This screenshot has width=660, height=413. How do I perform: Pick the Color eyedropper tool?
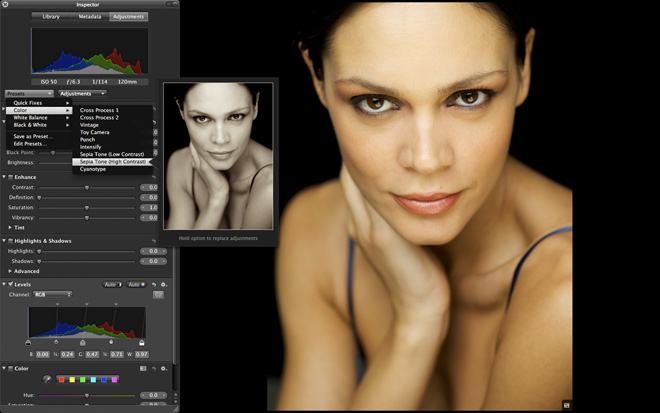[x=47, y=379]
